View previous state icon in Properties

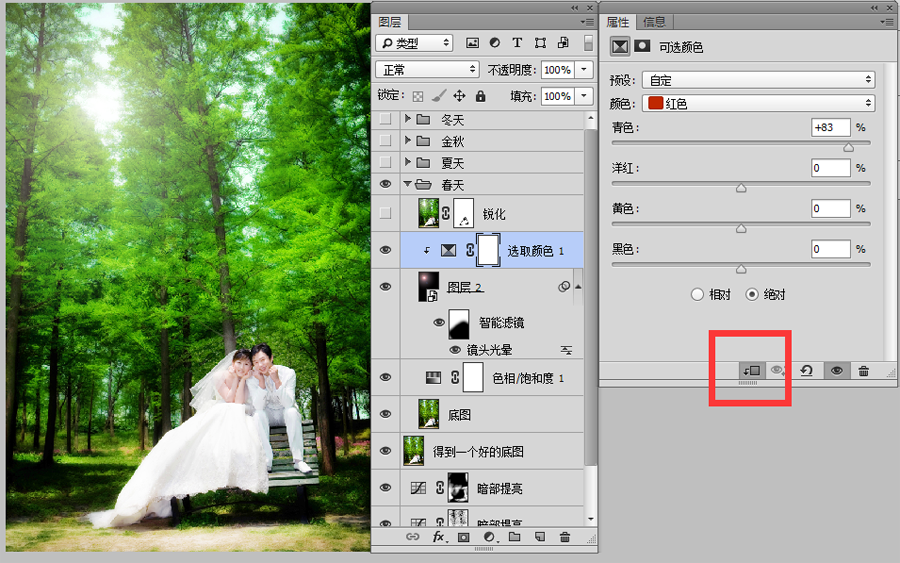(x=778, y=371)
